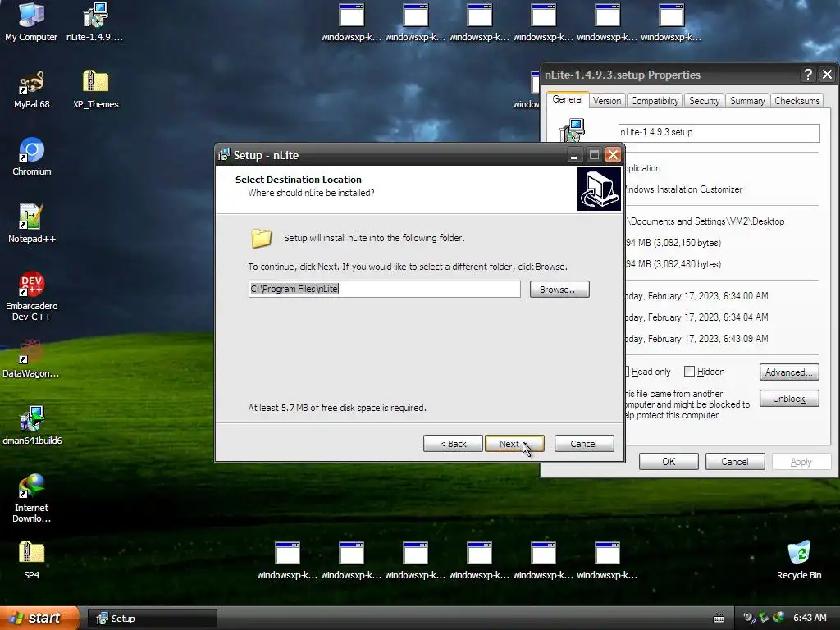Open the Recycle Bin
The image size is (840, 630).
click(x=799, y=560)
